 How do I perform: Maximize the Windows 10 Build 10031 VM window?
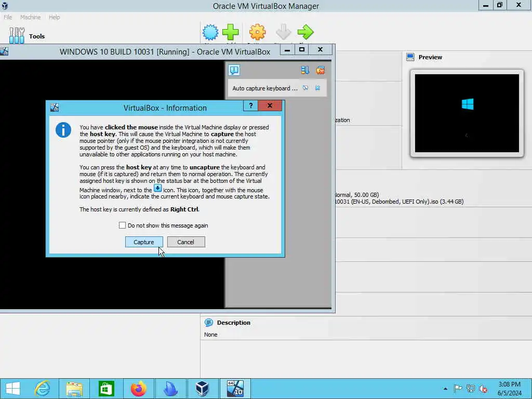coord(302,50)
